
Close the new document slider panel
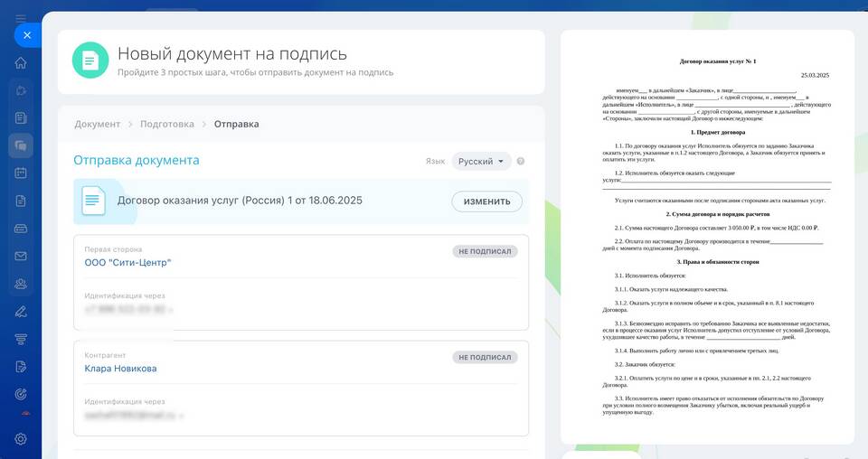coord(27,35)
